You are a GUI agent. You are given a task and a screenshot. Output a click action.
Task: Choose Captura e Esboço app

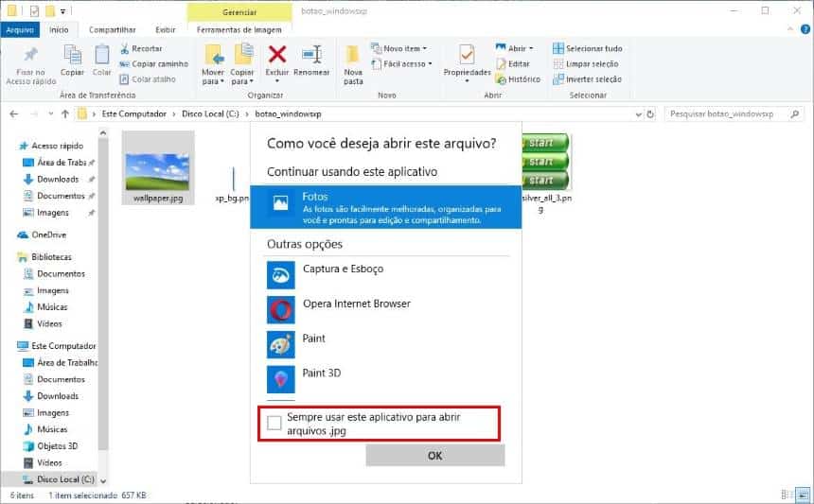(386, 275)
